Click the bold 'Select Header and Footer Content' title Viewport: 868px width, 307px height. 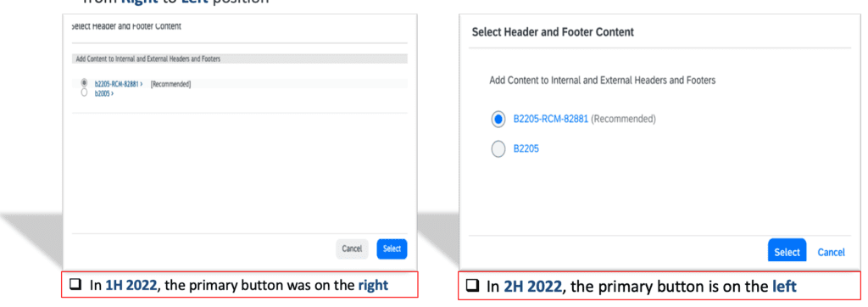pos(553,32)
